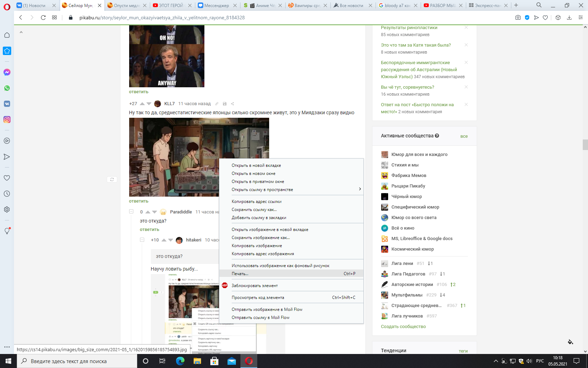Open the РУС language indicator
The width and height of the screenshot is (588, 368).
(540, 361)
